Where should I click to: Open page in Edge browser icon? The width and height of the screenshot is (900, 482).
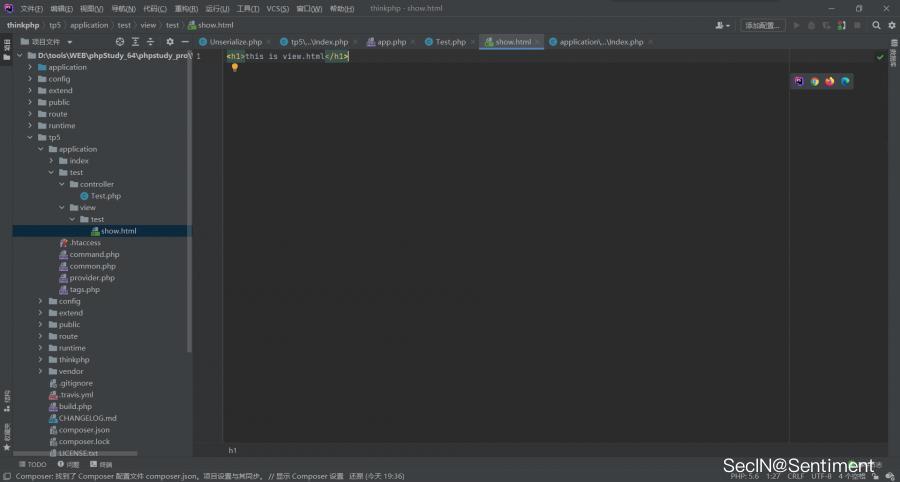(x=845, y=81)
